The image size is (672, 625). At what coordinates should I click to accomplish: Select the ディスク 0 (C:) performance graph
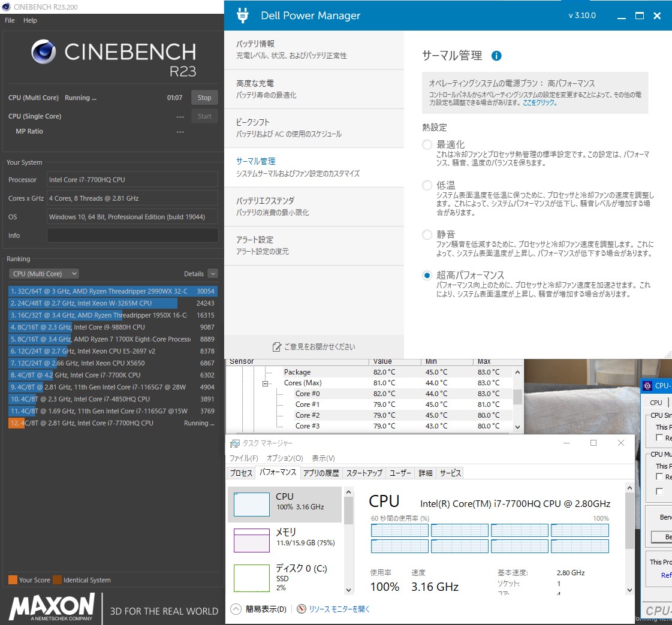(251, 577)
